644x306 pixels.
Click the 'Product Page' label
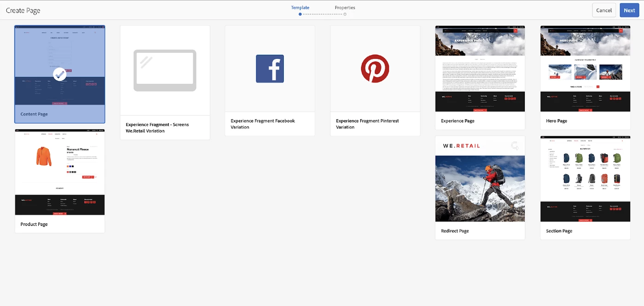tap(34, 224)
